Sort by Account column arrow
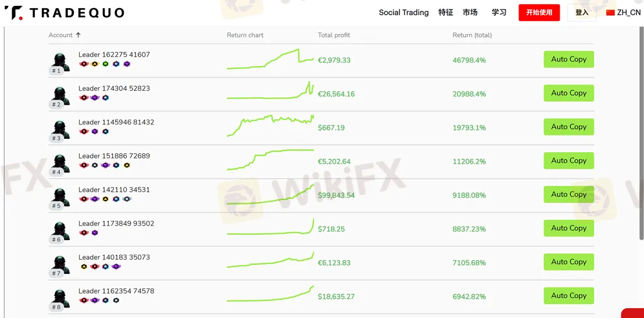The image size is (644, 318). pos(78,35)
